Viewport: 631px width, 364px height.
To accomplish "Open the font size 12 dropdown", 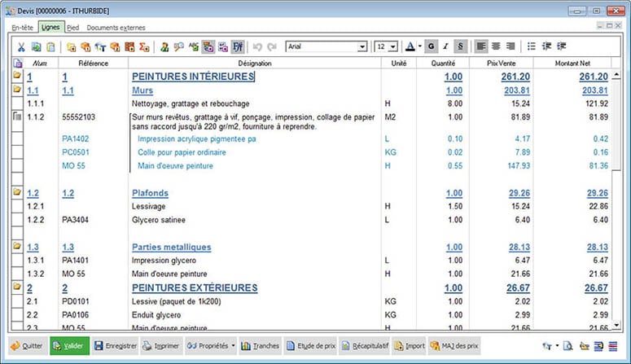I will coord(393,47).
